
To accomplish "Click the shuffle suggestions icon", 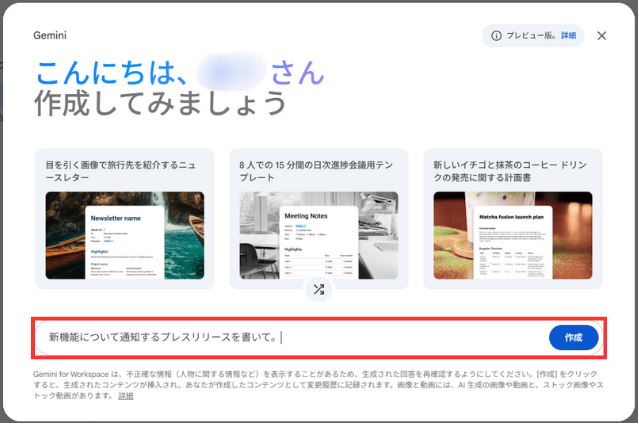I will [x=319, y=289].
